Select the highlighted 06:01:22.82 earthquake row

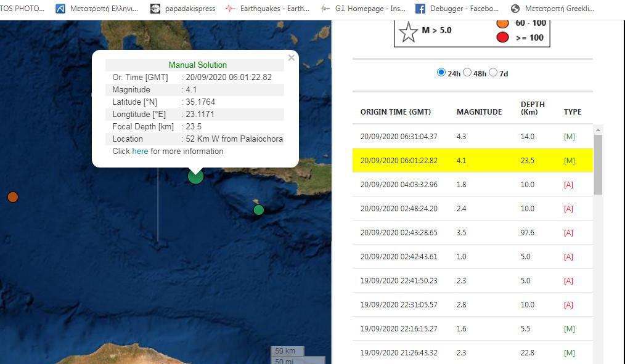coord(472,161)
